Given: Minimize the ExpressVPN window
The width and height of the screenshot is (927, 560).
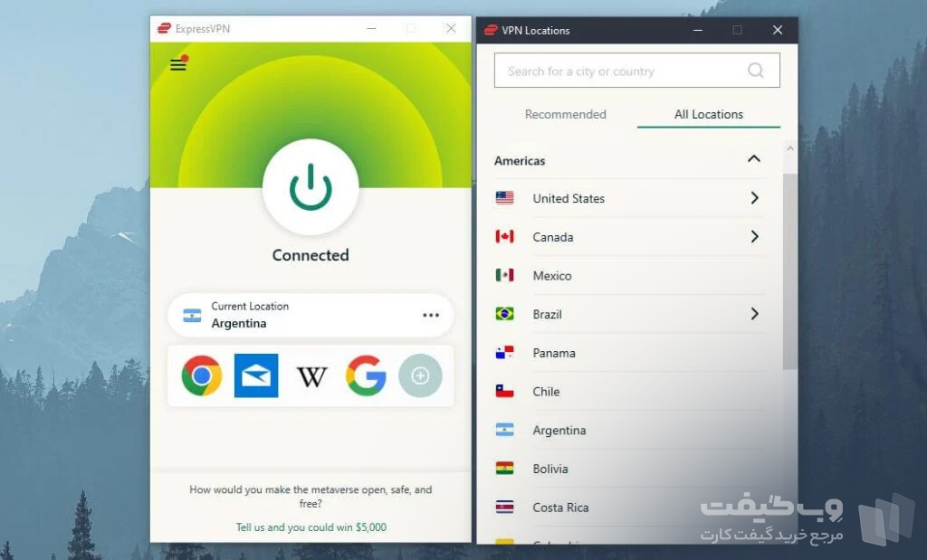Looking at the screenshot, I should (371, 28).
